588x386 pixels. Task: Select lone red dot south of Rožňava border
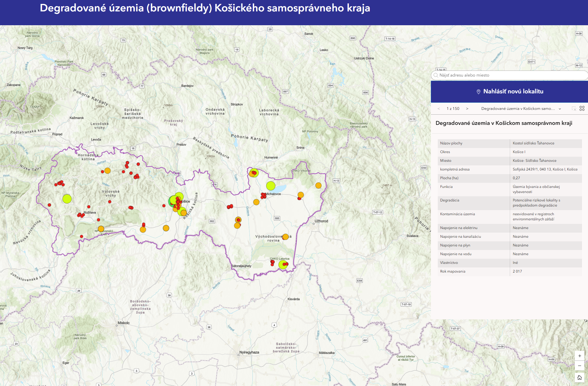pyautogui.click(x=82, y=237)
